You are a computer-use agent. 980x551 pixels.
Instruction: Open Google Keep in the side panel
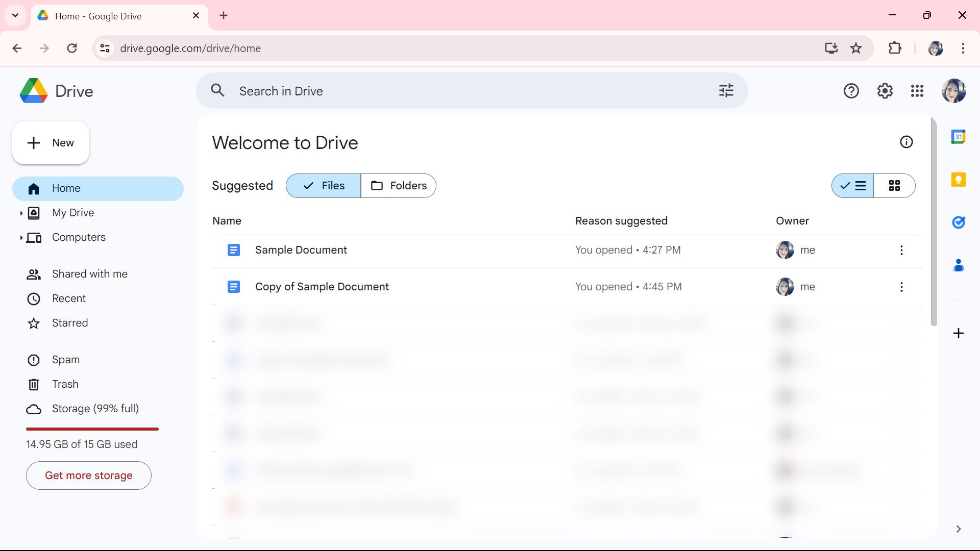(x=959, y=180)
